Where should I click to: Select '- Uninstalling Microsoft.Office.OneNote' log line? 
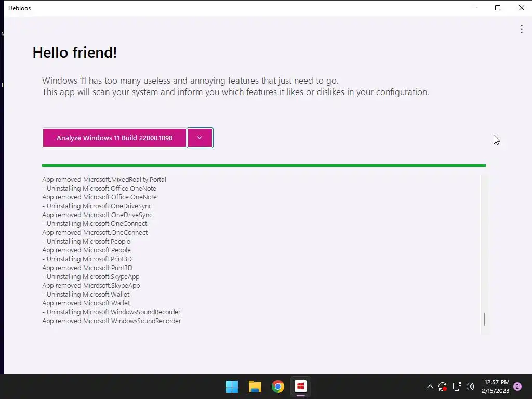tap(99, 188)
